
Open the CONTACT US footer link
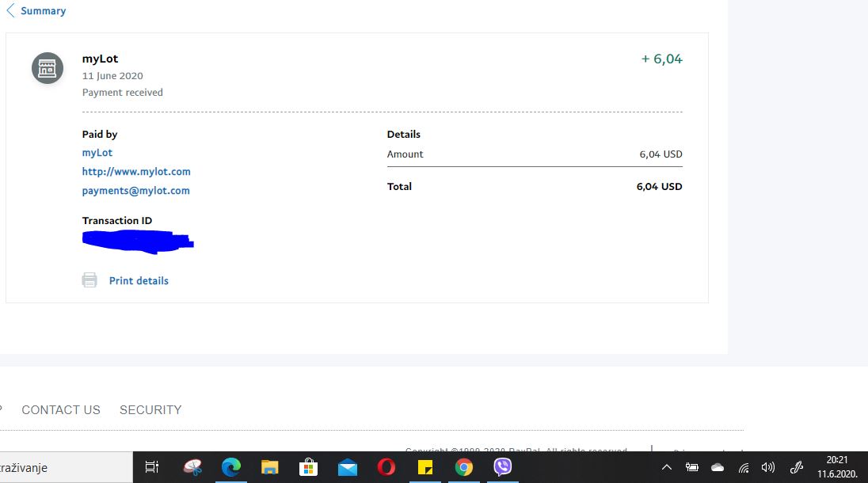click(x=61, y=410)
